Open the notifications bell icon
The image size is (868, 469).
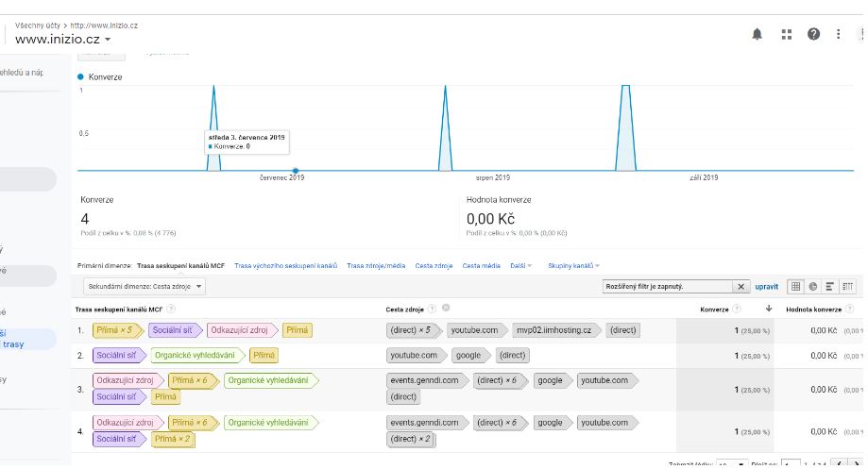tap(757, 34)
